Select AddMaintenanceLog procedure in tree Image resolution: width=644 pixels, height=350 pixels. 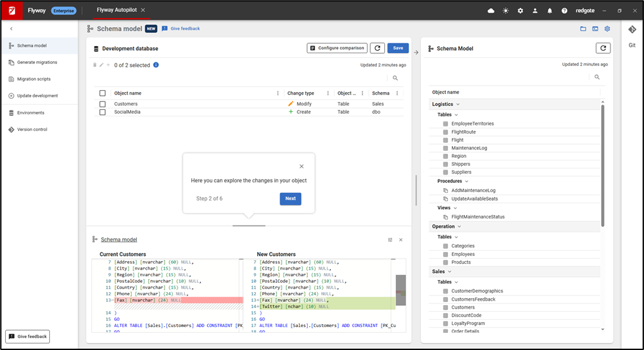[x=473, y=191]
